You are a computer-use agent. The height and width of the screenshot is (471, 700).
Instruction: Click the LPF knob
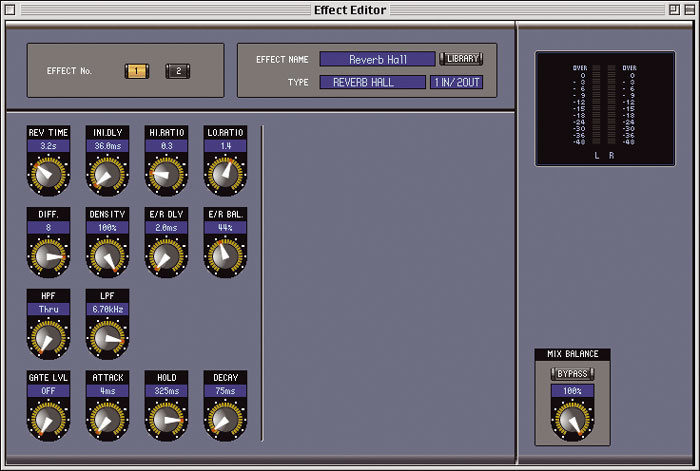coord(106,340)
